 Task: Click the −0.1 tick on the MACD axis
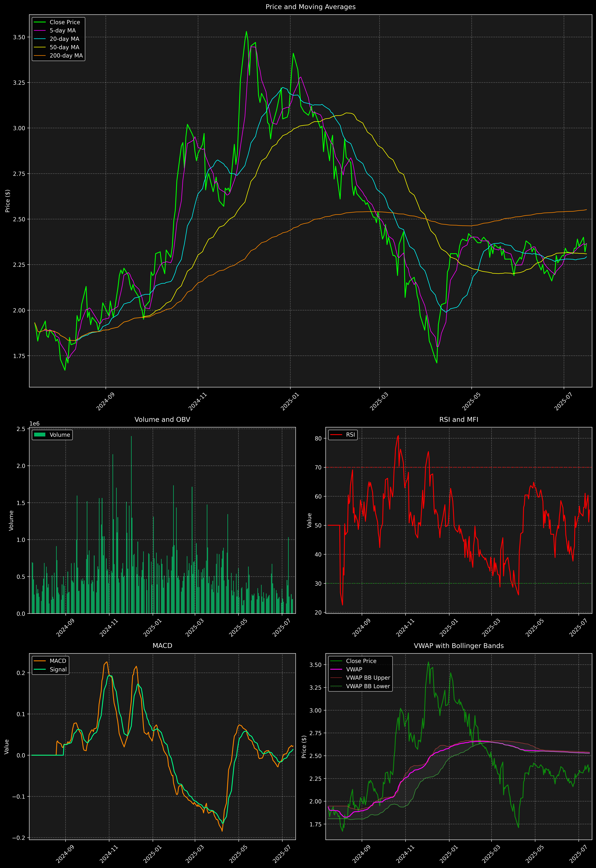pos(19,797)
